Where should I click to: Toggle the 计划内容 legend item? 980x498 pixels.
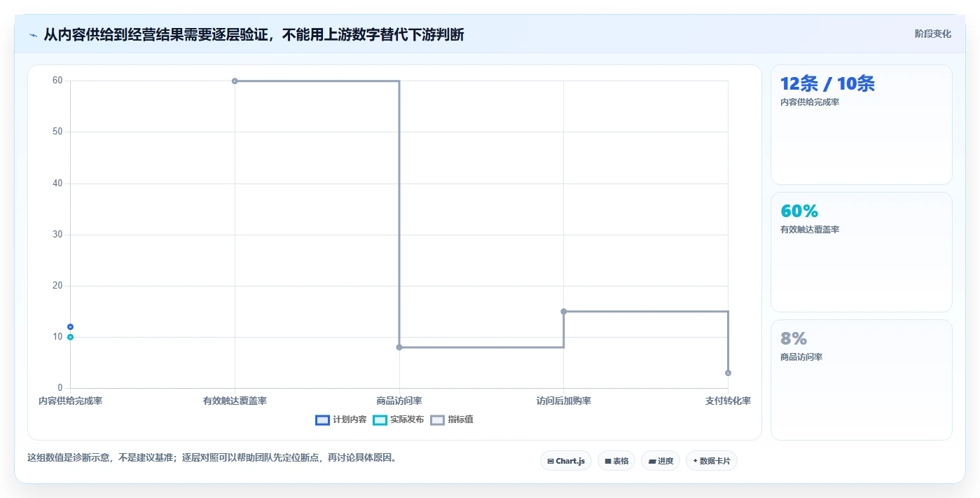(341, 420)
